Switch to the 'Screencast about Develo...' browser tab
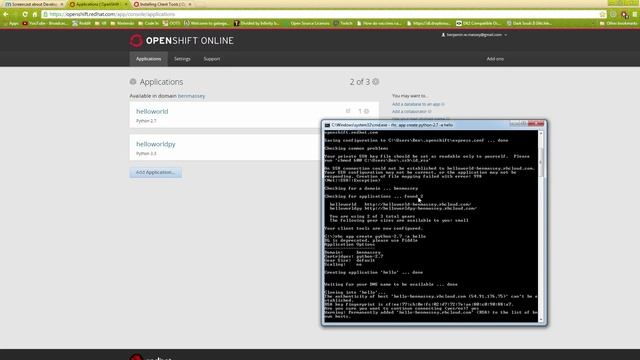Screen dimensions: 640x360 pos(34,4)
